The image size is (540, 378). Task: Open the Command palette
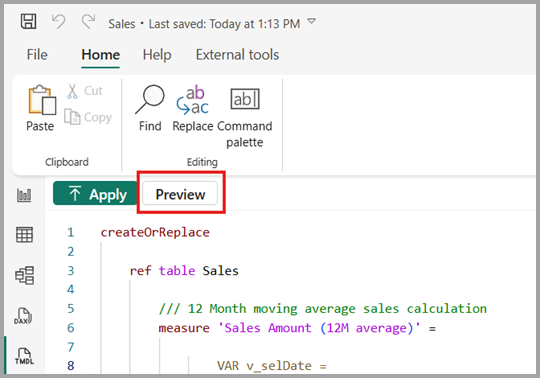[x=245, y=117]
